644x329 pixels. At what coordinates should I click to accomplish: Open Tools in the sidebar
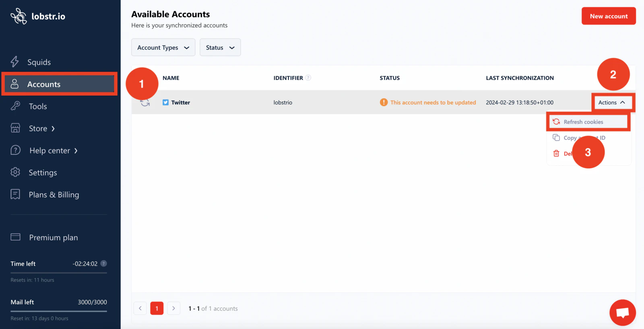pos(38,106)
